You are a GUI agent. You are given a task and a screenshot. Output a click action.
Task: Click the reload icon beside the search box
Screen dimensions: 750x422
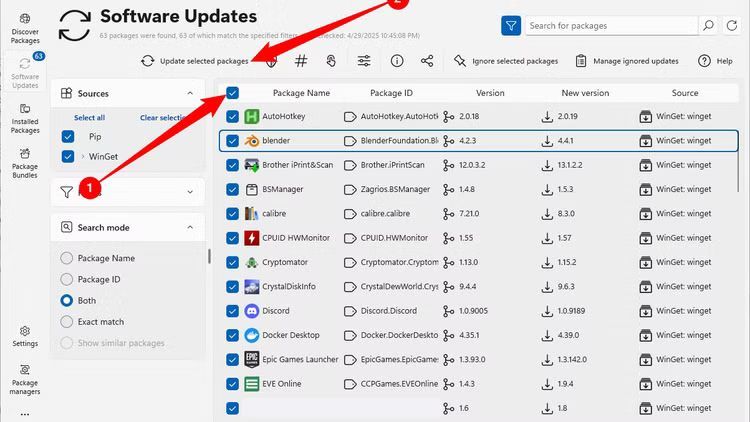click(735, 26)
